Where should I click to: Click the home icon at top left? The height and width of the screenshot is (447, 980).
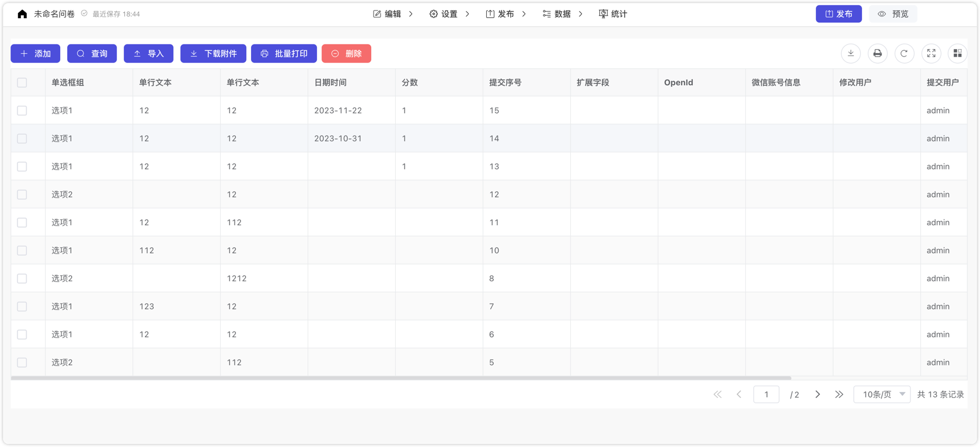(22, 14)
